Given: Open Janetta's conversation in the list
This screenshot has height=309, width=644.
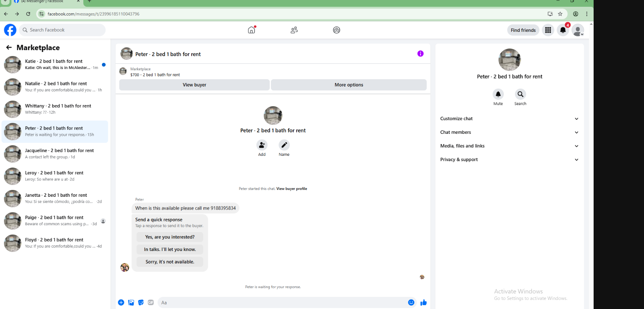Looking at the screenshot, I should [55, 199].
